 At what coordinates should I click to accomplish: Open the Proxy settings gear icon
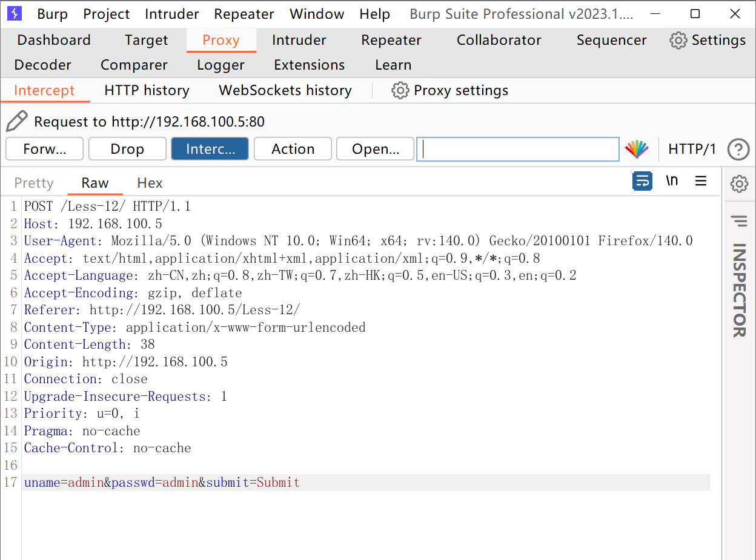(x=400, y=90)
